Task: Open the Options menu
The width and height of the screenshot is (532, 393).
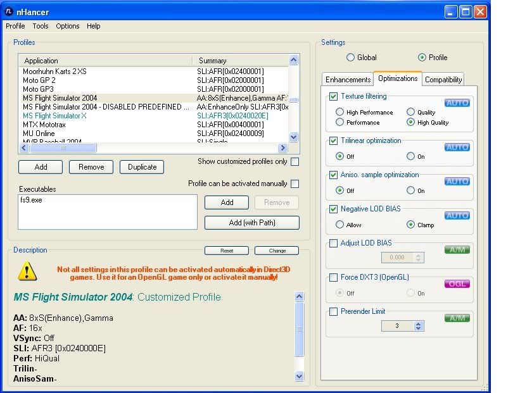Action: (x=68, y=26)
